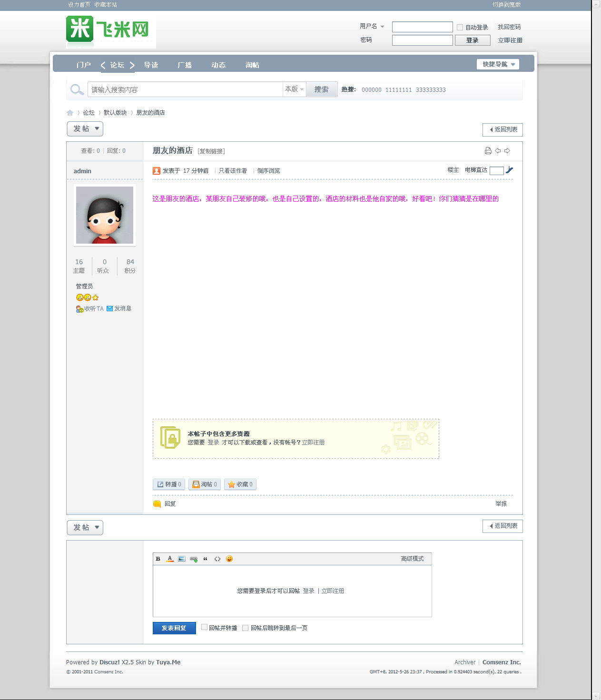
Task: Check 回帖并转播 option below editor
Action: click(x=204, y=628)
